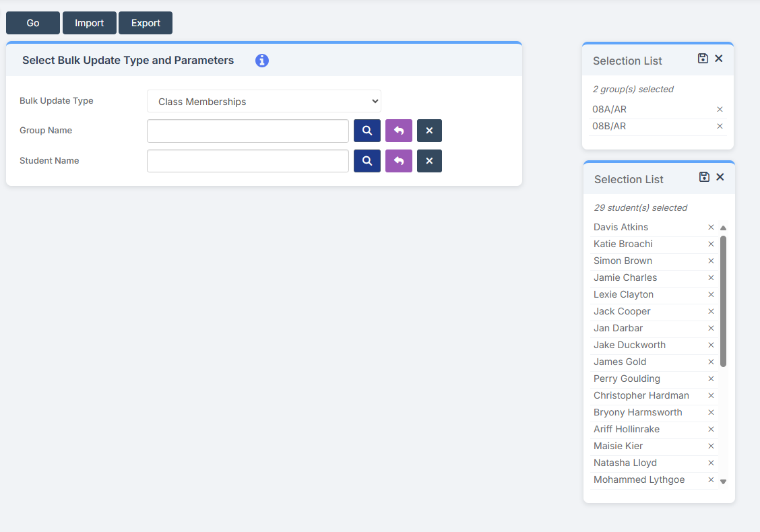Click purple undo button for Student Name

[399, 161]
